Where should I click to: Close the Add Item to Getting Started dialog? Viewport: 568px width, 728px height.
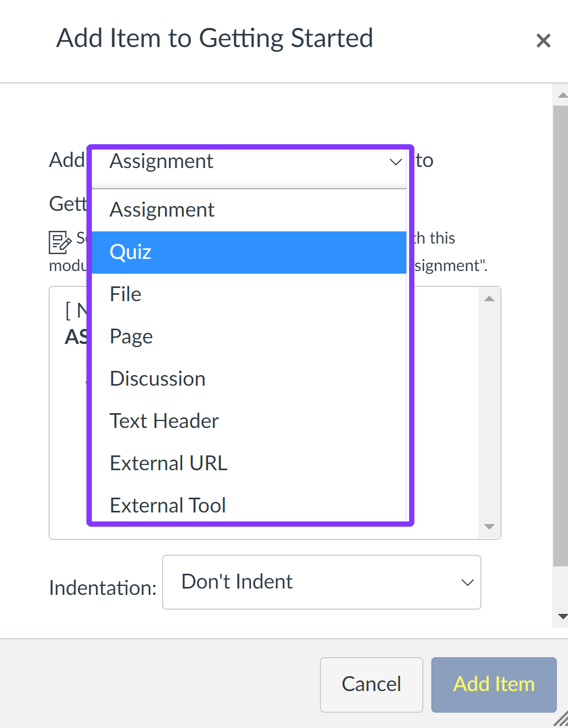tap(543, 40)
